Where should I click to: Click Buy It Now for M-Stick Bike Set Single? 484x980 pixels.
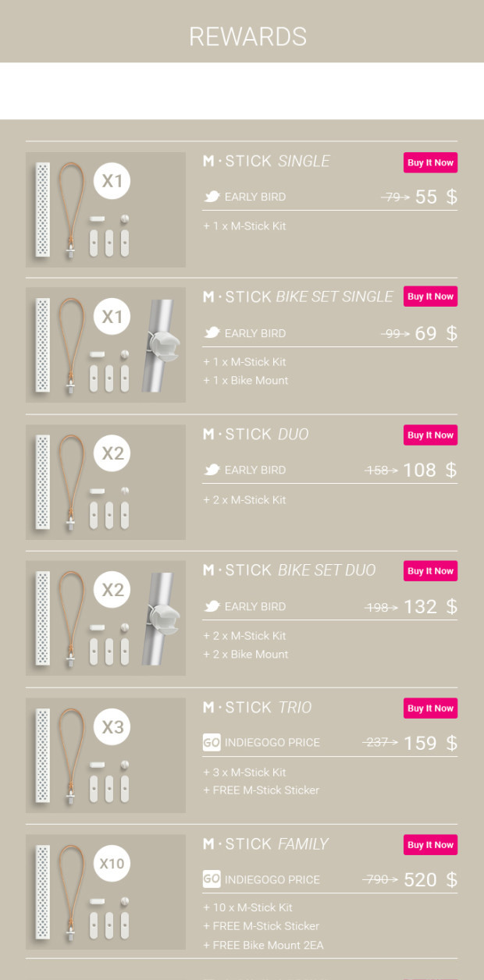(430, 296)
